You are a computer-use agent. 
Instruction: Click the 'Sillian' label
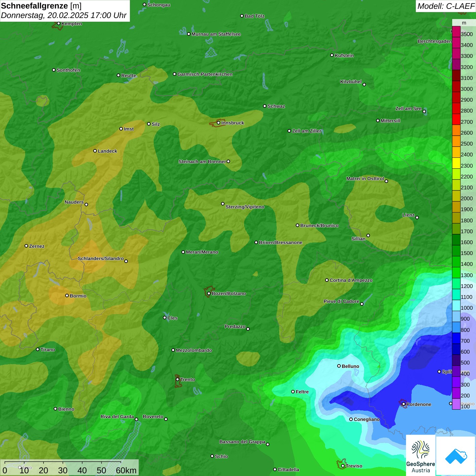tap(359, 239)
